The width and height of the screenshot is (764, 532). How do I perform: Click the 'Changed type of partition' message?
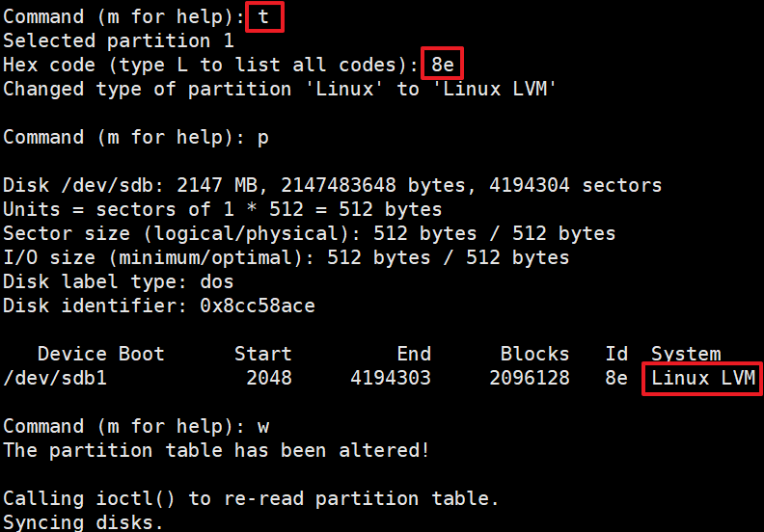tap(279, 89)
